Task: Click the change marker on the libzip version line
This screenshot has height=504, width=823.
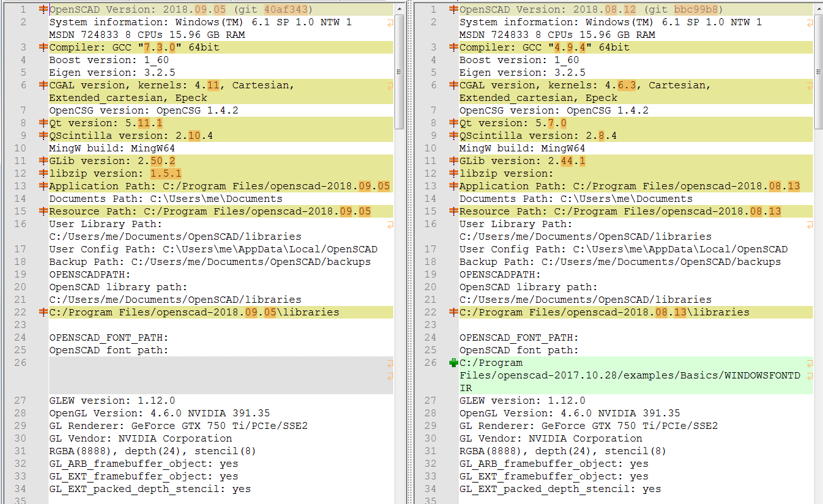Action: (44, 173)
